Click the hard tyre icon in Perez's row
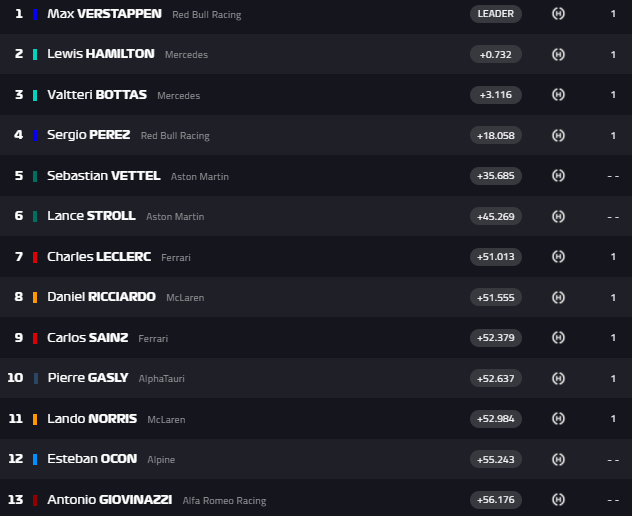The image size is (632, 516). click(558, 135)
